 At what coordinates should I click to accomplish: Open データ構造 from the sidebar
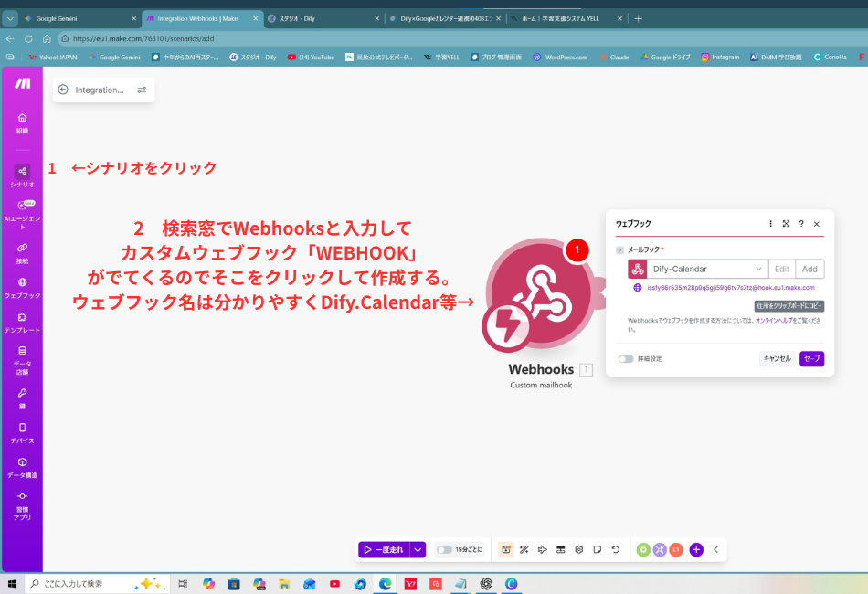(20, 463)
